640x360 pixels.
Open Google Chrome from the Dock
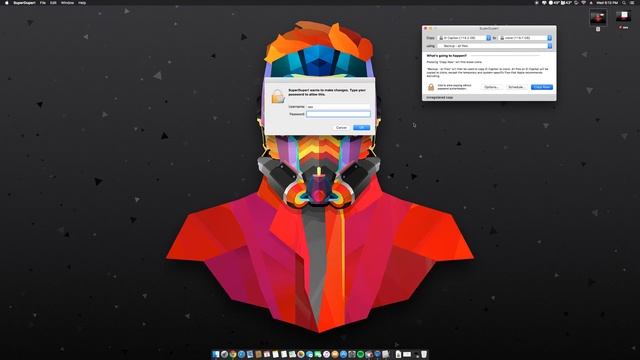click(233, 354)
